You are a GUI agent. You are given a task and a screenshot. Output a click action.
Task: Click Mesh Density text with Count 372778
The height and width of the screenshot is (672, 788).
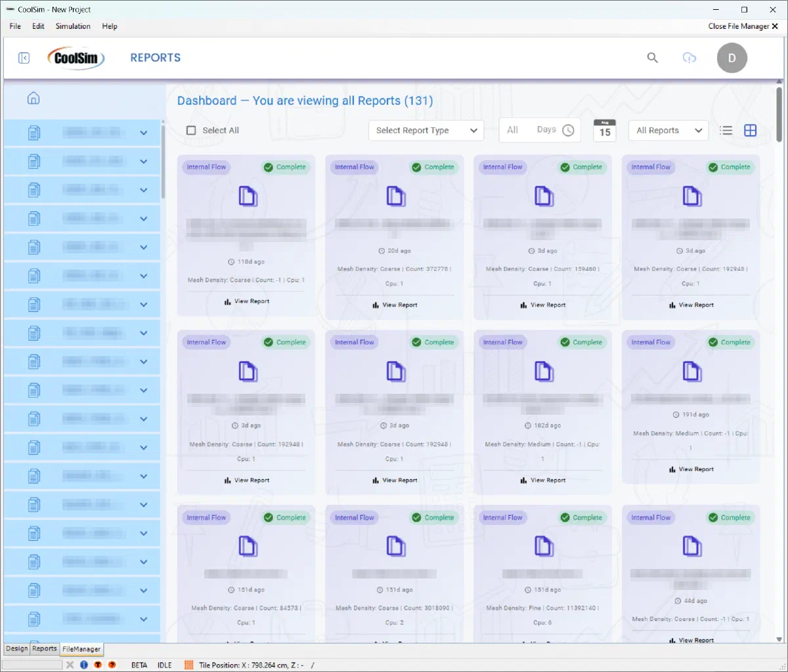point(394,276)
